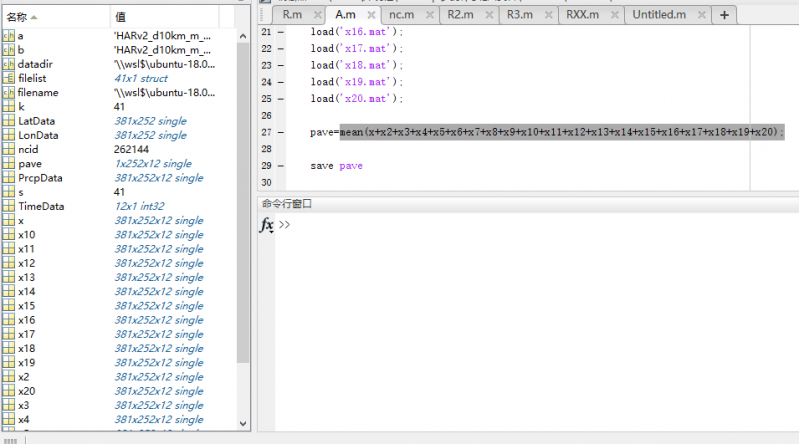Image resolution: width=799 pixels, height=444 pixels.
Task: Add a new editor tab with plus button
Action: [723, 14]
